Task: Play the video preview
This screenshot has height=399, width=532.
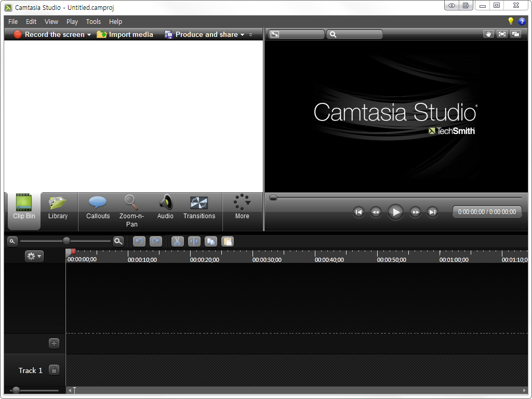Action: [x=395, y=212]
